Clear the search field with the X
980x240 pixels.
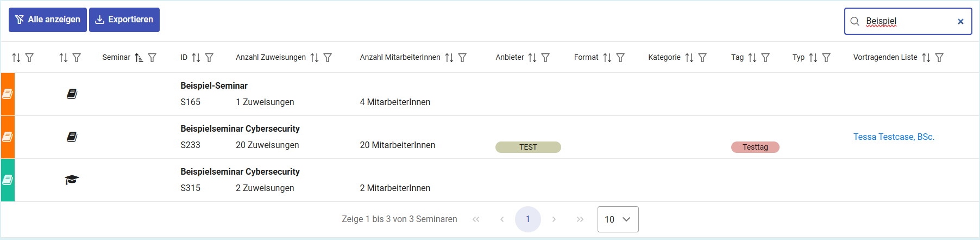[960, 22]
